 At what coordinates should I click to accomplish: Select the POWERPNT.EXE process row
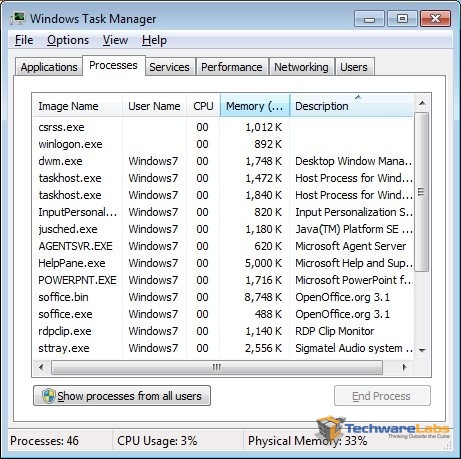coord(223,280)
